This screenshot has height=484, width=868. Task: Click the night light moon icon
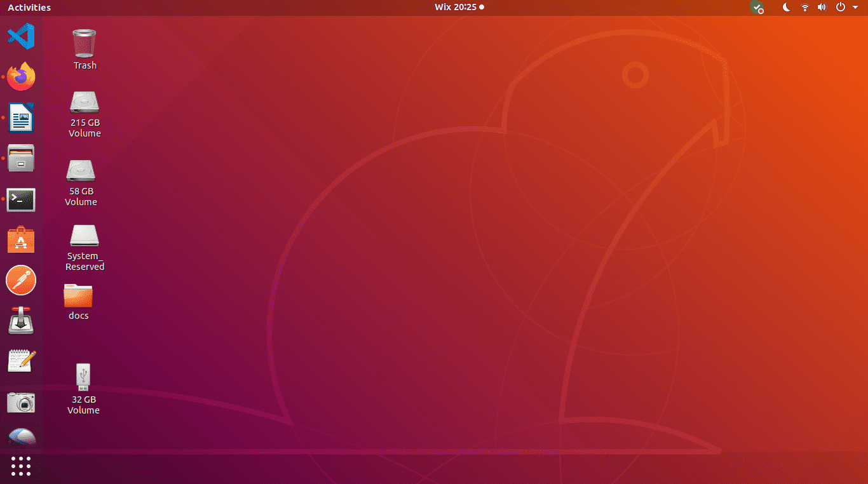786,7
